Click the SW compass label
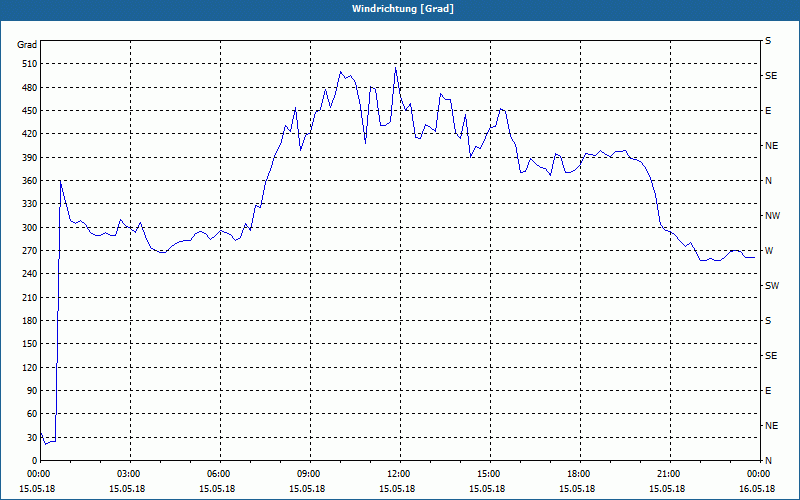 [772, 286]
